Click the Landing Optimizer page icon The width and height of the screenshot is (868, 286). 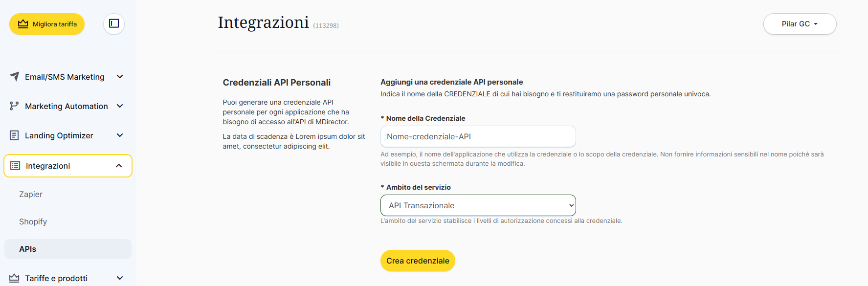click(14, 135)
